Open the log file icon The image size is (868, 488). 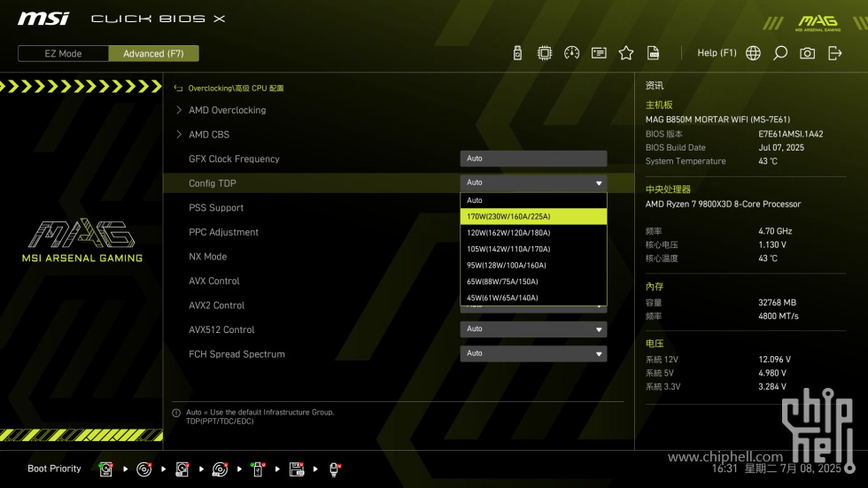click(x=654, y=53)
